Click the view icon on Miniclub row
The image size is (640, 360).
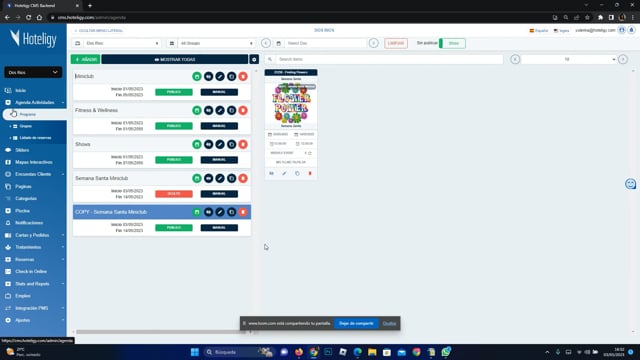208,76
